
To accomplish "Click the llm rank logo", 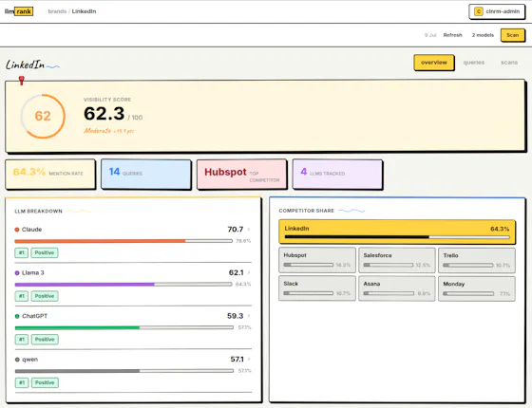I will [19, 11].
